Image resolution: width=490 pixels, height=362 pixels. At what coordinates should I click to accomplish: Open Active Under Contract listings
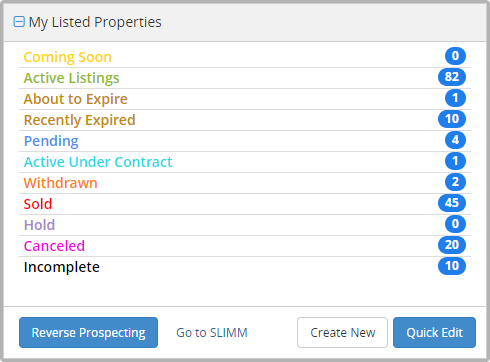(98, 162)
